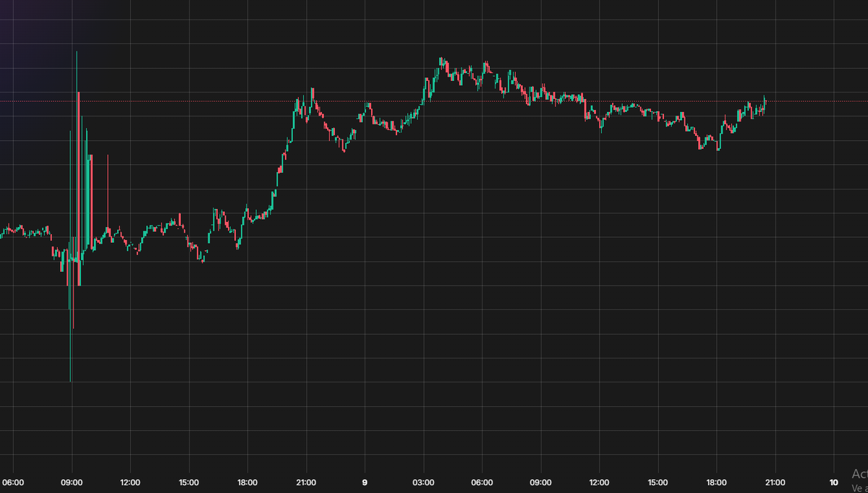Select the red dotted current price line
Viewport: 868px width, 493px height.
tap(434, 101)
